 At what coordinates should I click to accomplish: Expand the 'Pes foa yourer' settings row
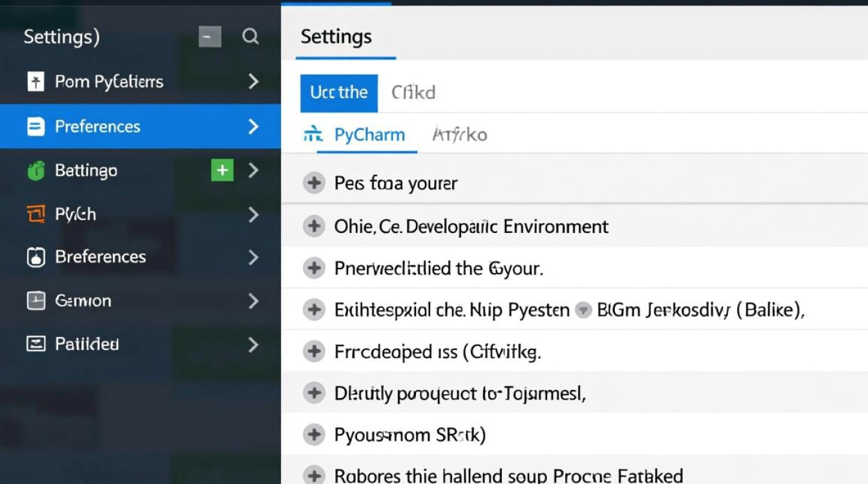pos(314,183)
